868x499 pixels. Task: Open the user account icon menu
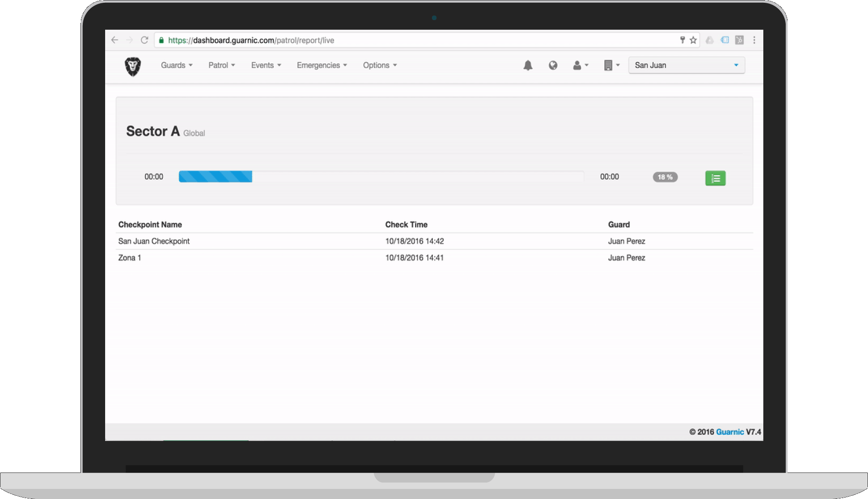pyautogui.click(x=580, y=65)
